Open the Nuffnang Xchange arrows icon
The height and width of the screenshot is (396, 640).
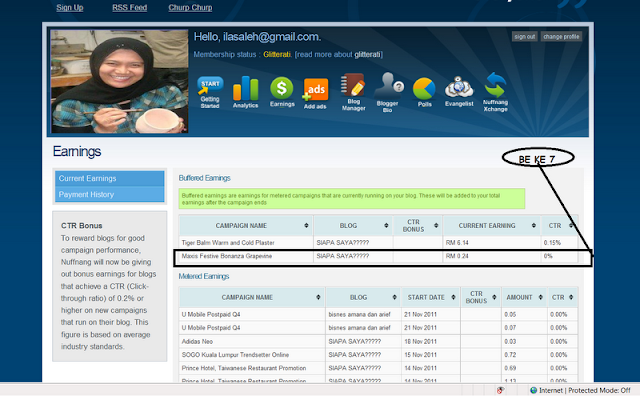pyautogui.click(x=495, y=92)
